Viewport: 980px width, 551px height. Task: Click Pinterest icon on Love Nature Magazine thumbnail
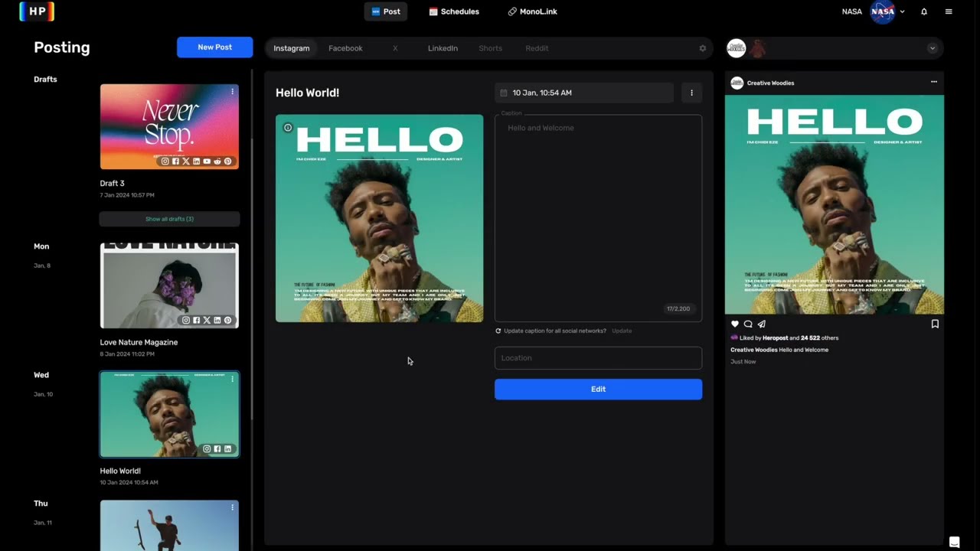[227, 320]
